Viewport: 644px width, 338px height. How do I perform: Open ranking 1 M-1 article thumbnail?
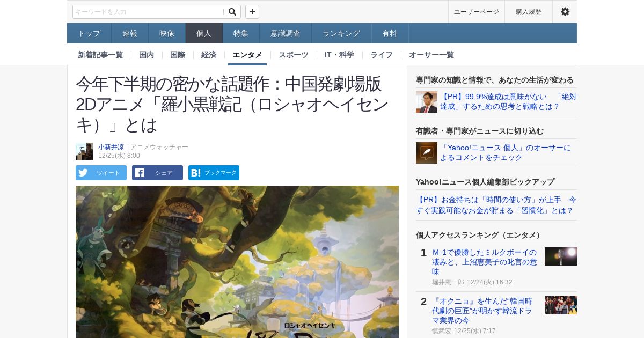coord(561,256)
